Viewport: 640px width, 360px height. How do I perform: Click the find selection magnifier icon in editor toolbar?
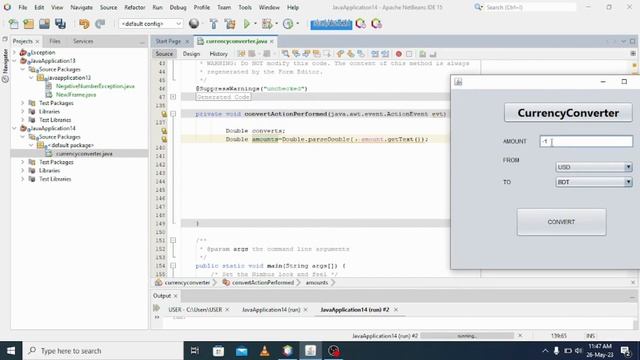(x=285, y=54)
